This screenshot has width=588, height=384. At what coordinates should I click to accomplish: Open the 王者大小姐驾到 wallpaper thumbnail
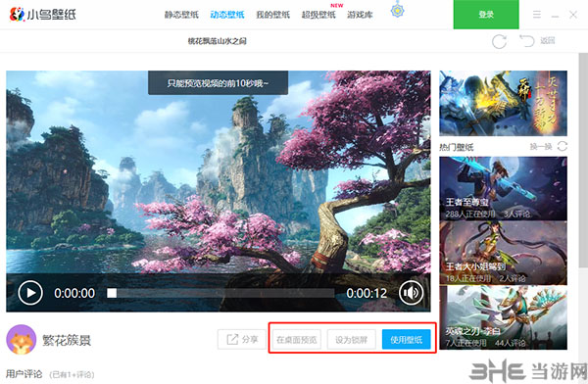point(504,253)
